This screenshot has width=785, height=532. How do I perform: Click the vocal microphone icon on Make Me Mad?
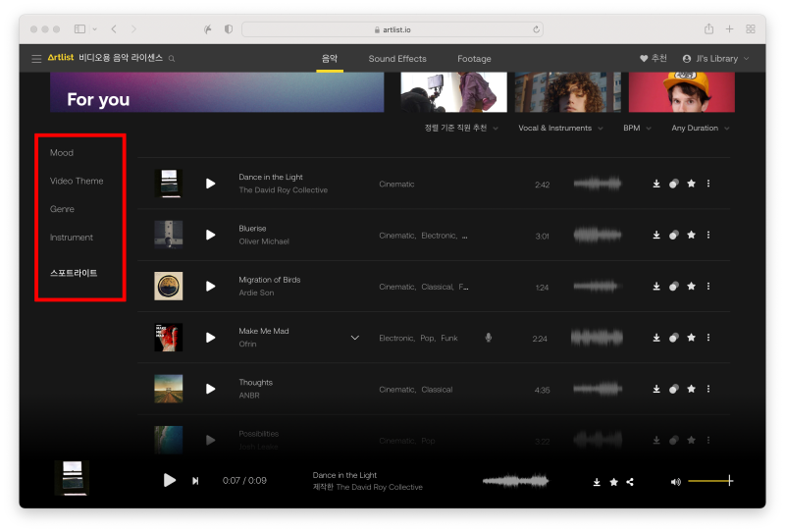coord(489,338)
